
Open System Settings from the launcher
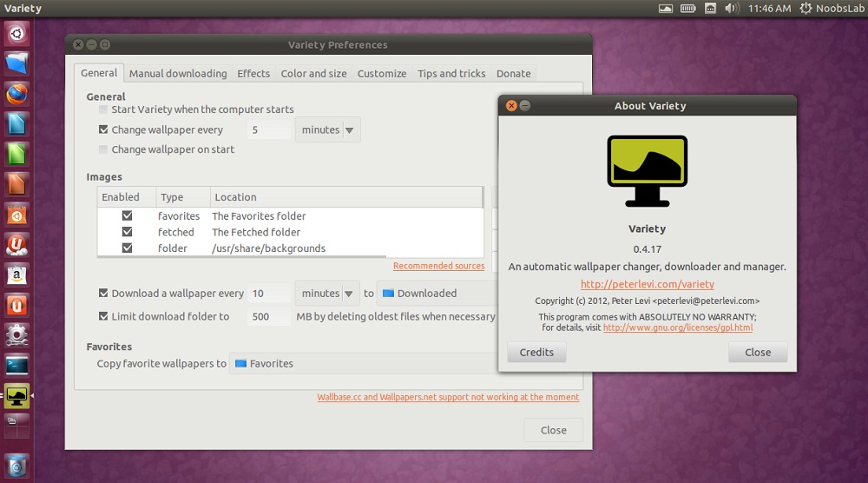[16, 334]
